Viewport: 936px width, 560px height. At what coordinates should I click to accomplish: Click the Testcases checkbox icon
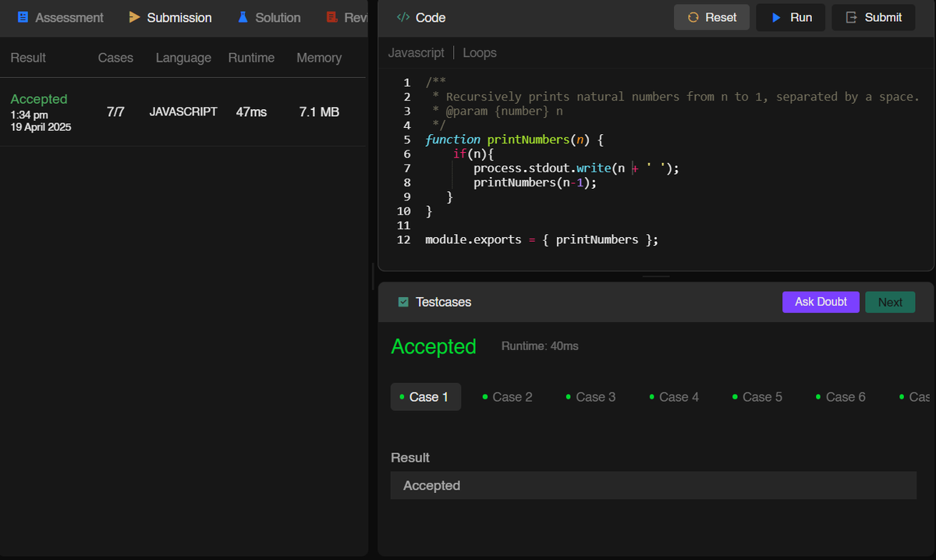403,302
